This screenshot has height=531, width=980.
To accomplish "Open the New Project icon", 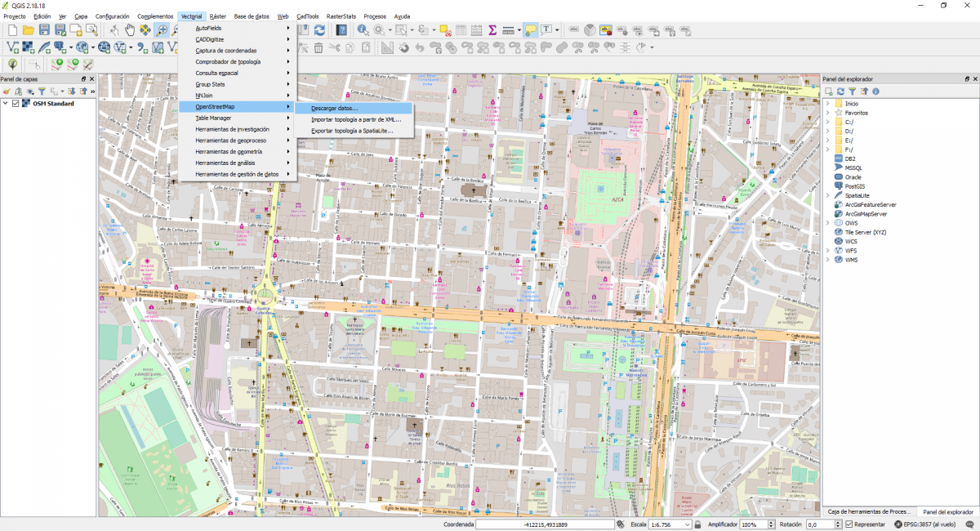I will (x=11, y=29).
